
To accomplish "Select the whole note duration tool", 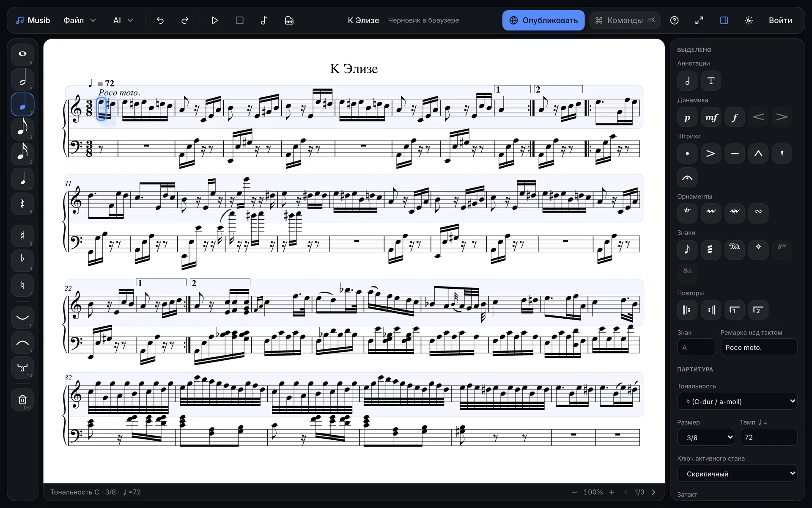I will (x=22, y=54).
